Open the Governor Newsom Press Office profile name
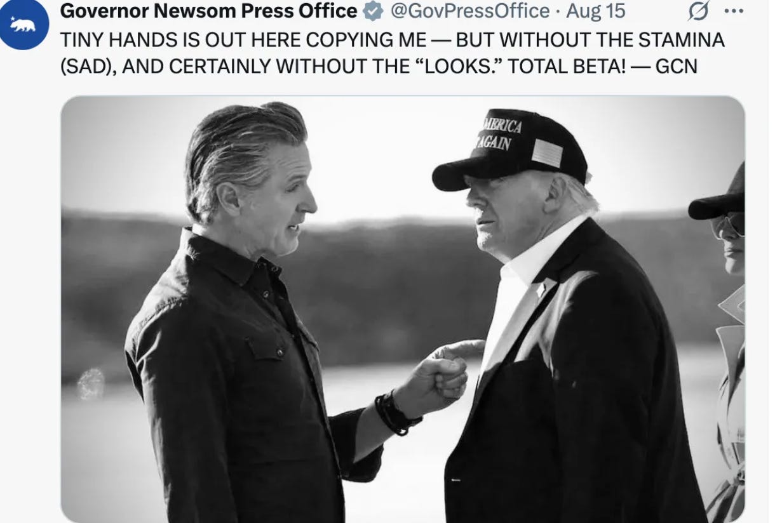775x532 pixels. tap(209, 11)
